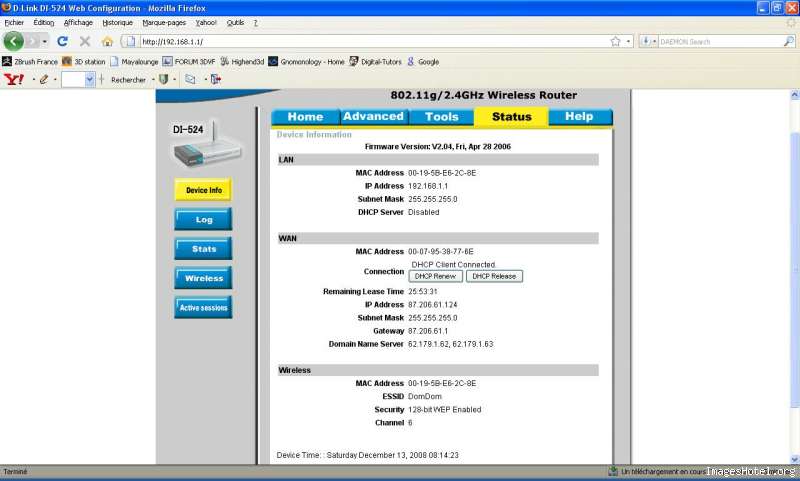Switch to the Advanced tab
800x481 pixels.
point(373,116)
